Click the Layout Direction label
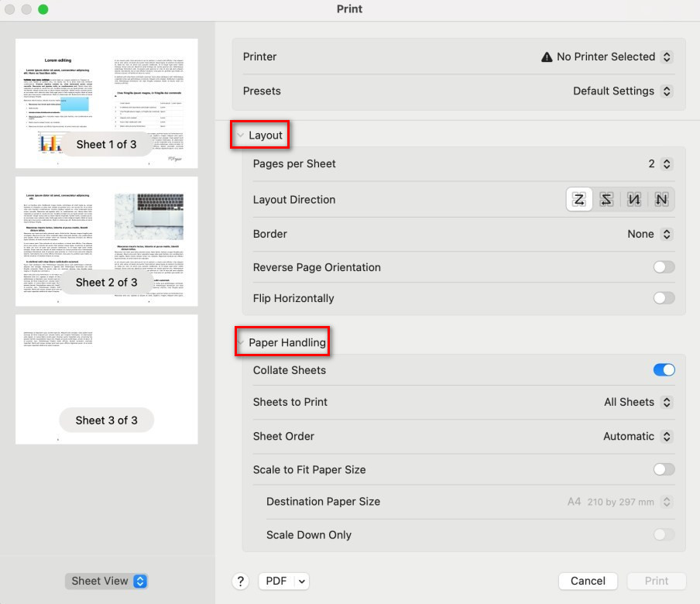The image size is (700, 604). coord(293,200)
